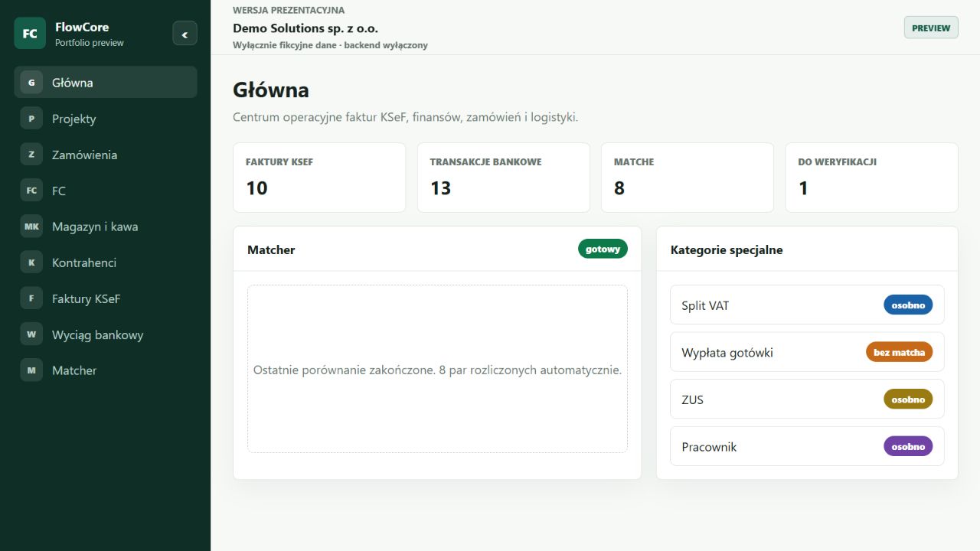Navigate to Magazyn i kawa

pos(106,227)
